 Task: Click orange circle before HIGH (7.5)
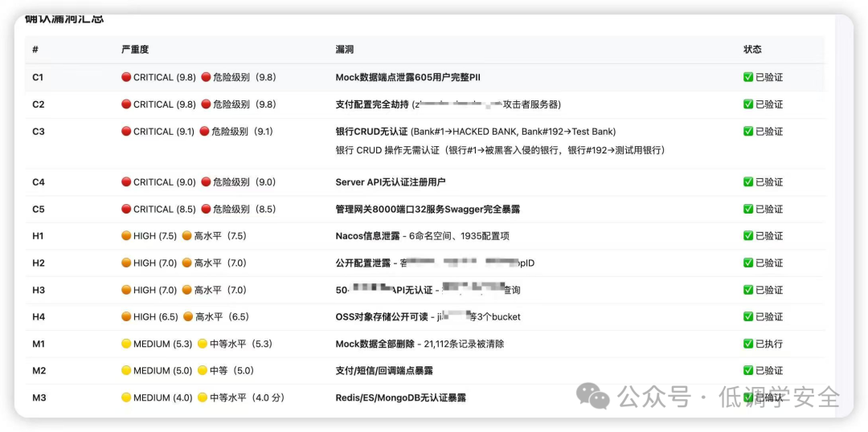126,236
